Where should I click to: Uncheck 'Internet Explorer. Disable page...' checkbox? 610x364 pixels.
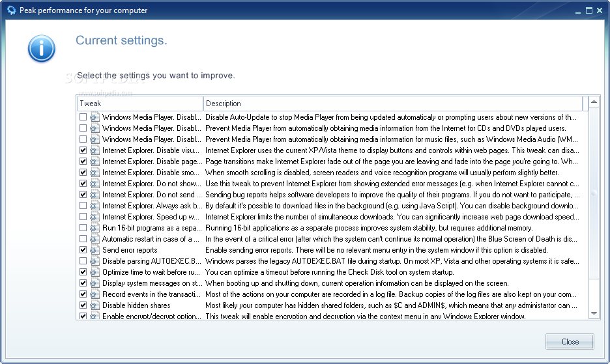[x=83, y=161]
